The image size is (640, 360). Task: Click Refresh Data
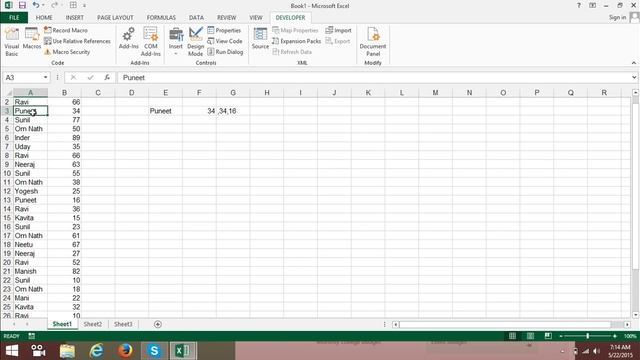[x=292, y=52]
